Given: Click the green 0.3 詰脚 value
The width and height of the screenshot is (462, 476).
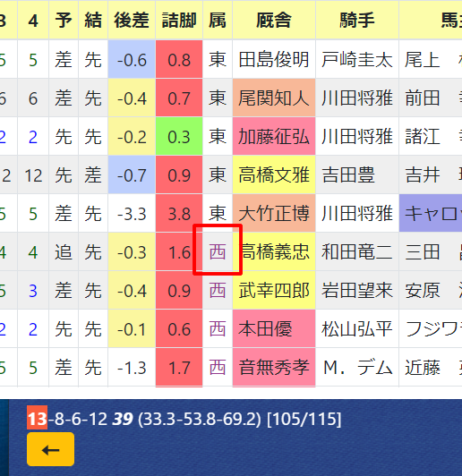Looking at the screenshot, I should coord(179,136).
